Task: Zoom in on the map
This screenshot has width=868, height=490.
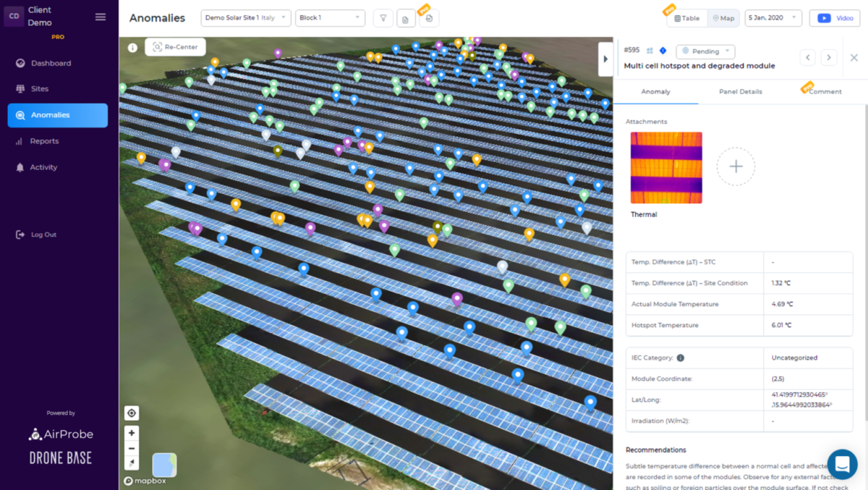Action: point(132,433)
